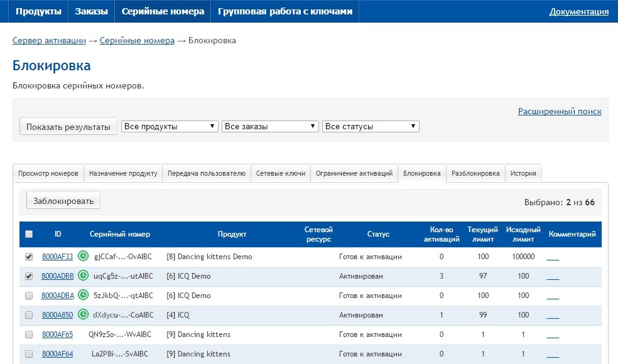This screenshot has width=618, height=364.
Task: Open the 'История' tab
Action: point(523,173)
